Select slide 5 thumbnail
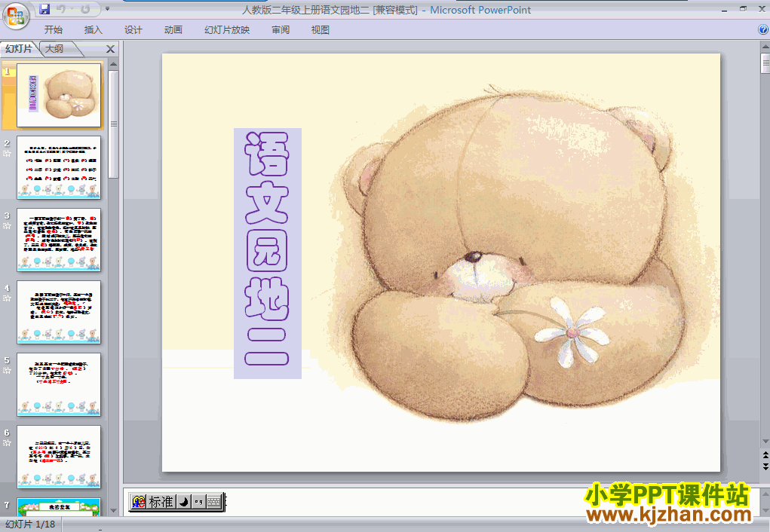 click(59, 384)
